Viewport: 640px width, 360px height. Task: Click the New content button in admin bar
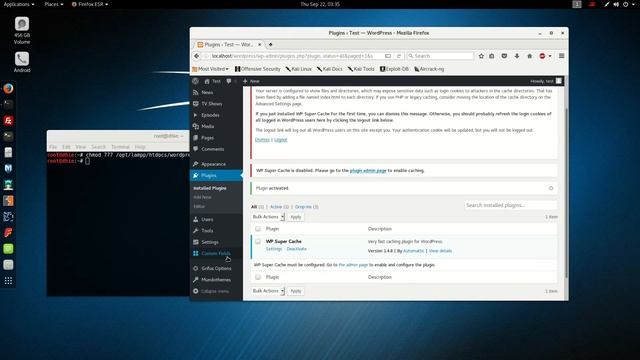[x=251, y=81]
